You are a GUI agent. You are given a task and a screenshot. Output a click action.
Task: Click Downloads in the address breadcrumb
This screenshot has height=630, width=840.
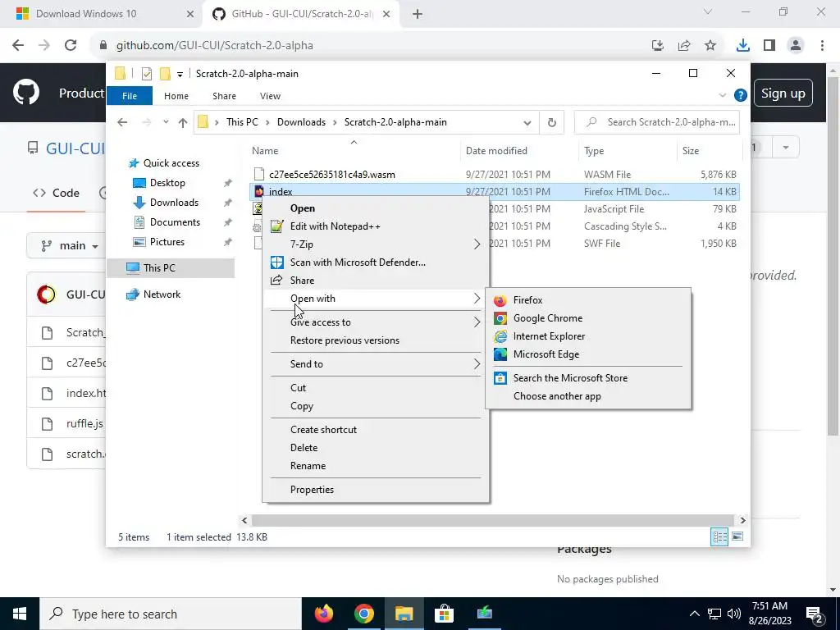(301, 122)
